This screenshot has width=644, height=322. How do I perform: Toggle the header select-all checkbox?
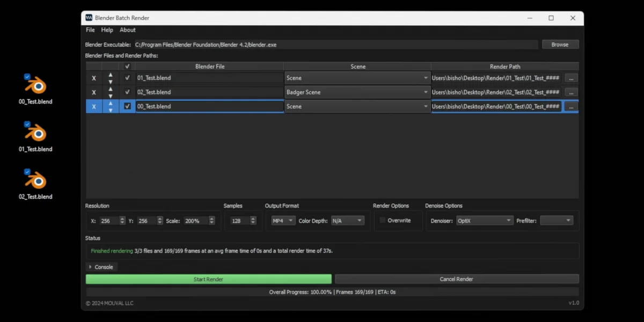tap(127, 67)
